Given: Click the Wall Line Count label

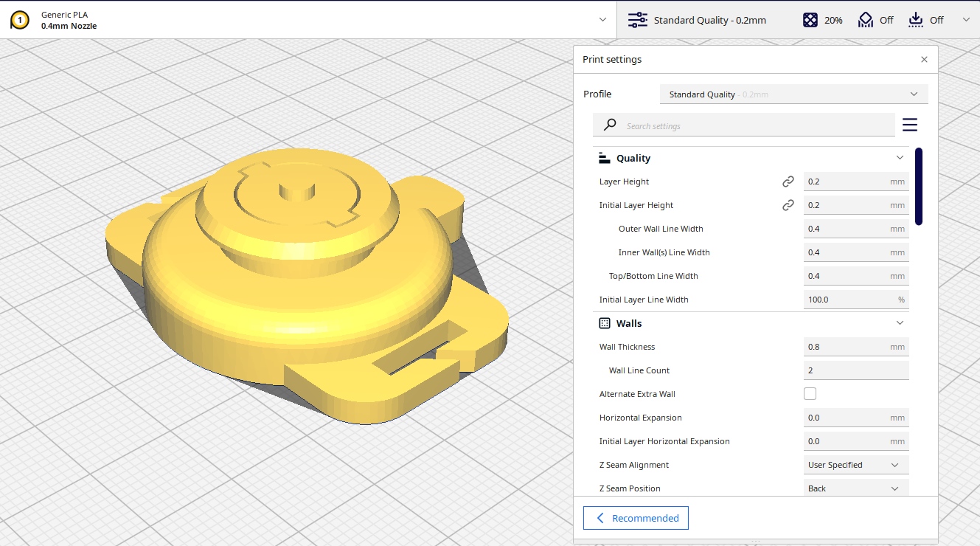Looking at the screenshot, I should pyautogui.click(x=639, y=370).
